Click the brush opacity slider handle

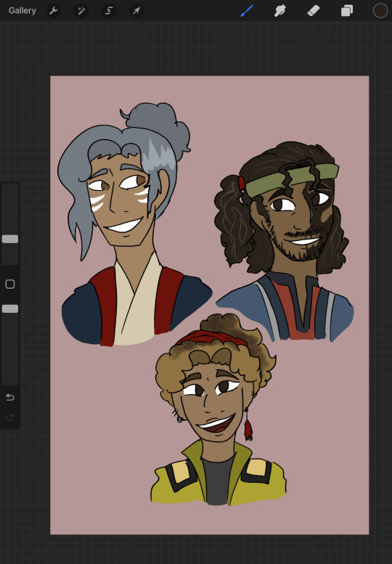coord(10,308)
